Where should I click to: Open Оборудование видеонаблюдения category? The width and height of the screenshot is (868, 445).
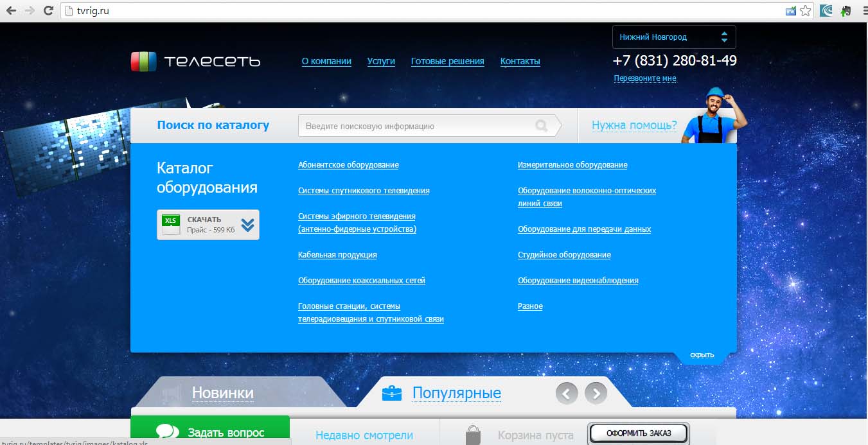click(578, 281)
